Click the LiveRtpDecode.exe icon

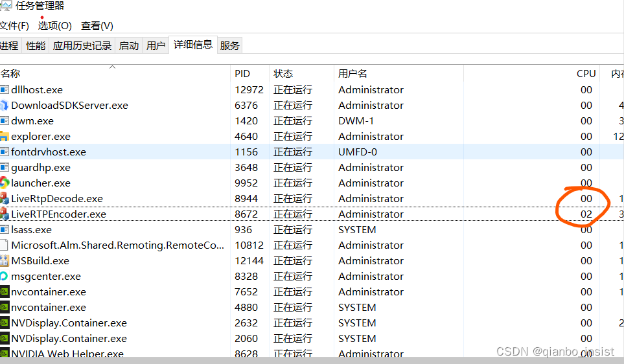[x=5, y=198]
